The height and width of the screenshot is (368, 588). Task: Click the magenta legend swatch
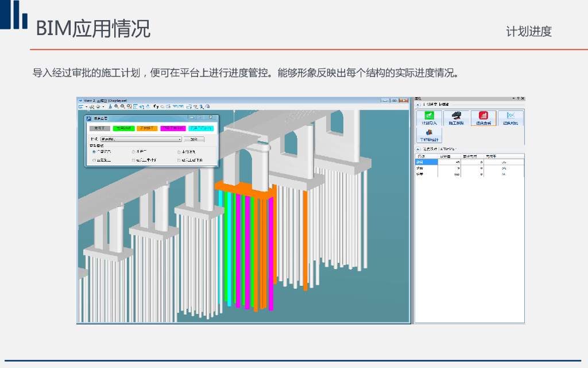[173, 128]
